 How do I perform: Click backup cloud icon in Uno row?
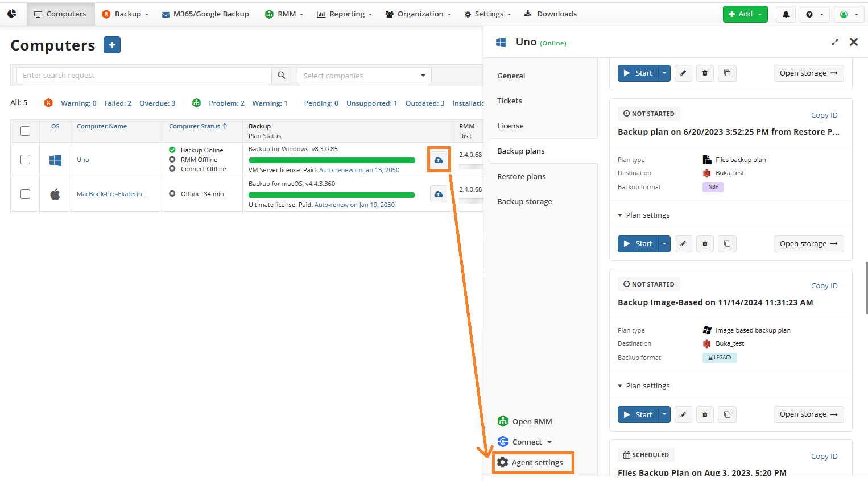(439, 160)
